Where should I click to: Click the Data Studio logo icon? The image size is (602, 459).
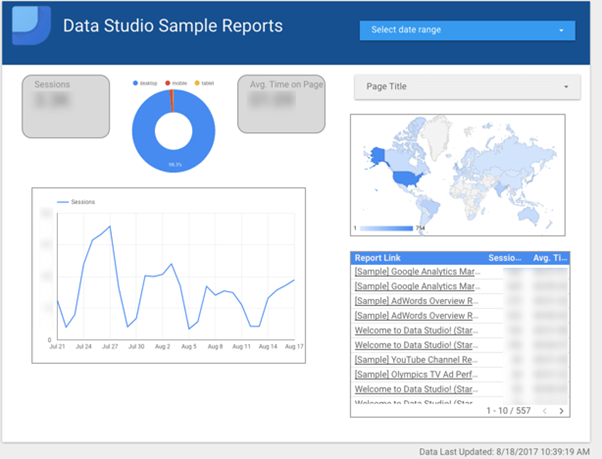[31, 26]
